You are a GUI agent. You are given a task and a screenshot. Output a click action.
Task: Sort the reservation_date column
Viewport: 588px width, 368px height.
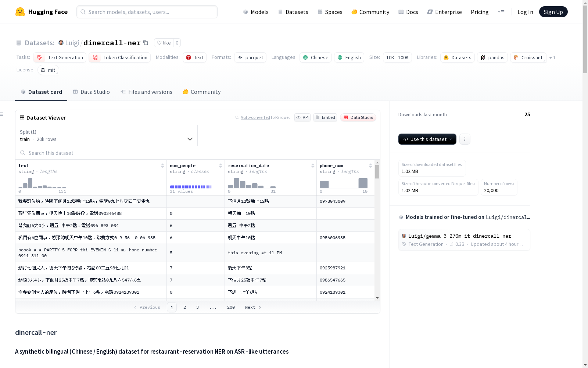[313, 166]
